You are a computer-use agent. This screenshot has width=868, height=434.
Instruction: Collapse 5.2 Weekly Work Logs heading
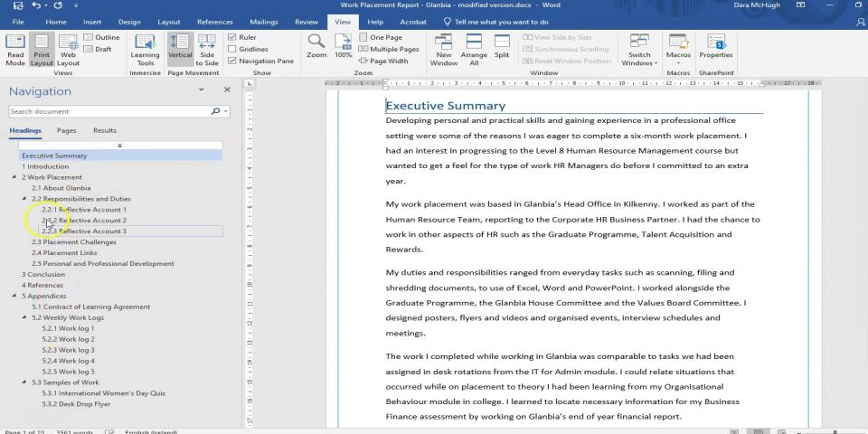click(24, 317)
